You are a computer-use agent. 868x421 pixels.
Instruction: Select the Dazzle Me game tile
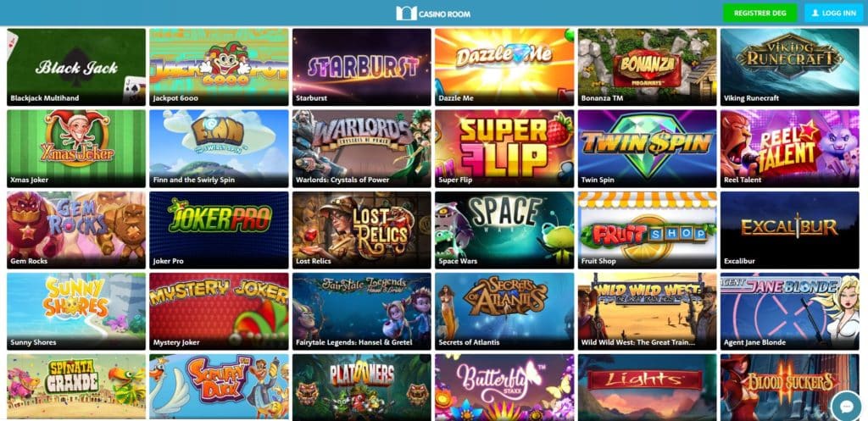coord(504,67)
